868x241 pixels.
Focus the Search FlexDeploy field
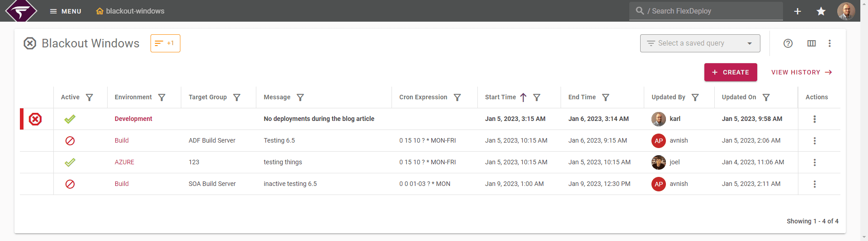[706, 11]
